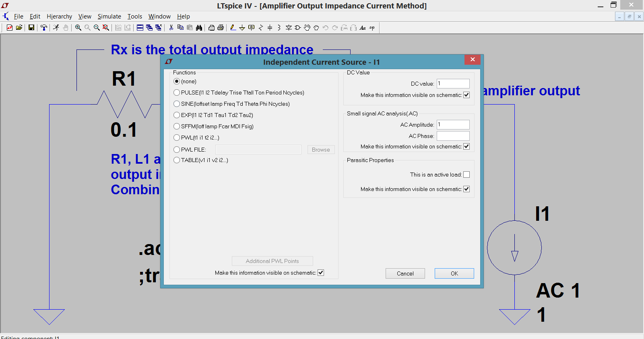
Task: Click the Copy toolbar icon
Action: pyautogui.click(x=180, y=28)
